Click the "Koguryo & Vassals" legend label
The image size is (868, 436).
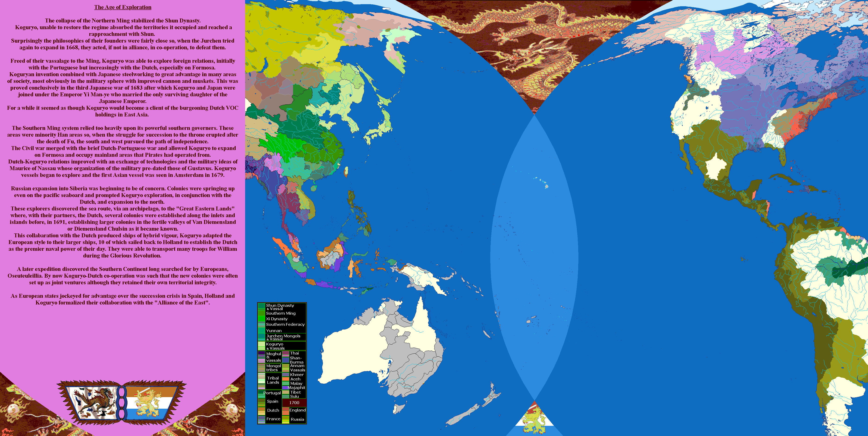pyautogui.click(x=275, y=346)
